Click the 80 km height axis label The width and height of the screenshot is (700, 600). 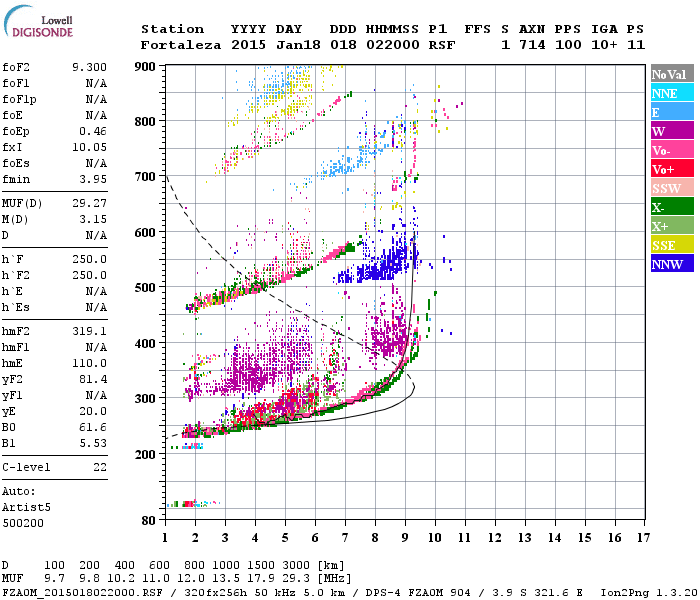(149, 521)
